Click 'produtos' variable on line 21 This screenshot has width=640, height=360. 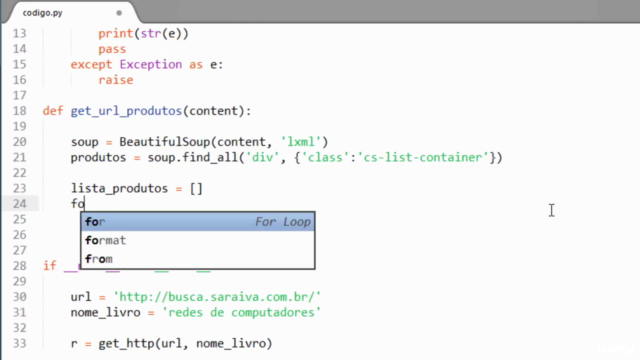click(98, 158)
